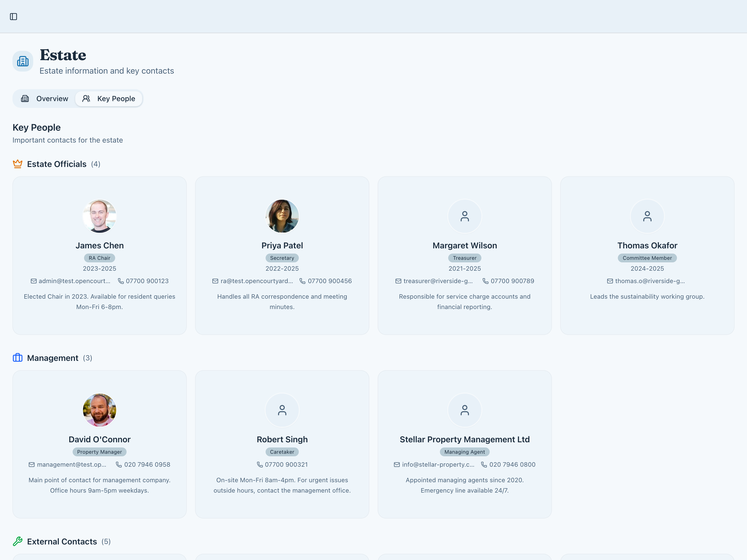Click the Estate building header icon

pos(23,61)
